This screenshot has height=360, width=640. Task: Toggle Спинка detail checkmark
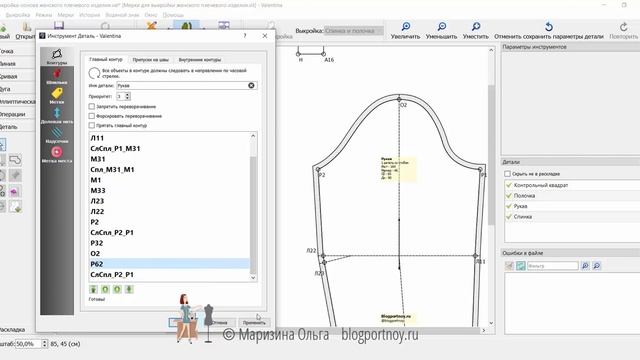509,217
